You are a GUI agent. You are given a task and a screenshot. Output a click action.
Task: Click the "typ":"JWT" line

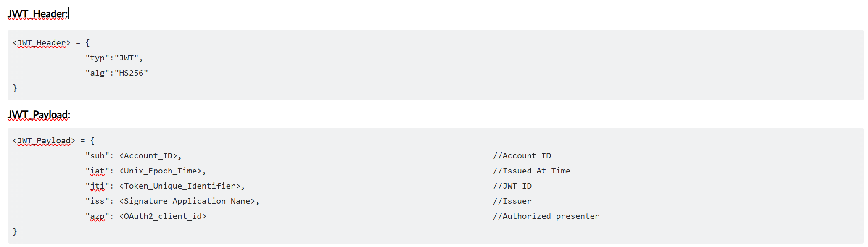tap(114, 58)
